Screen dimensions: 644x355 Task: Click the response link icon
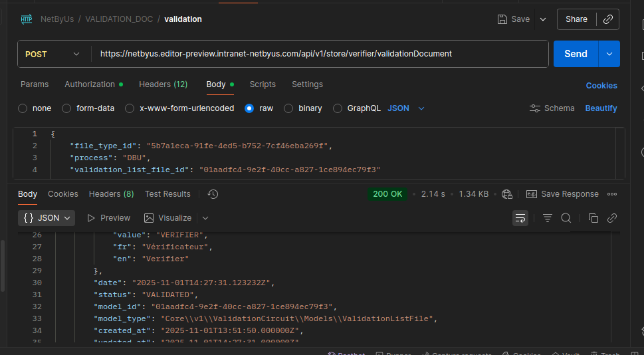point(612,218)
